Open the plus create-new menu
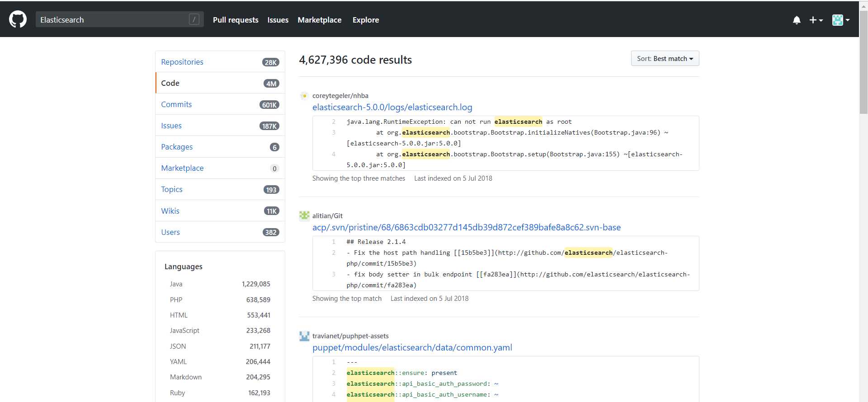This screenshot has height=402, width=868. pos(816,20)
